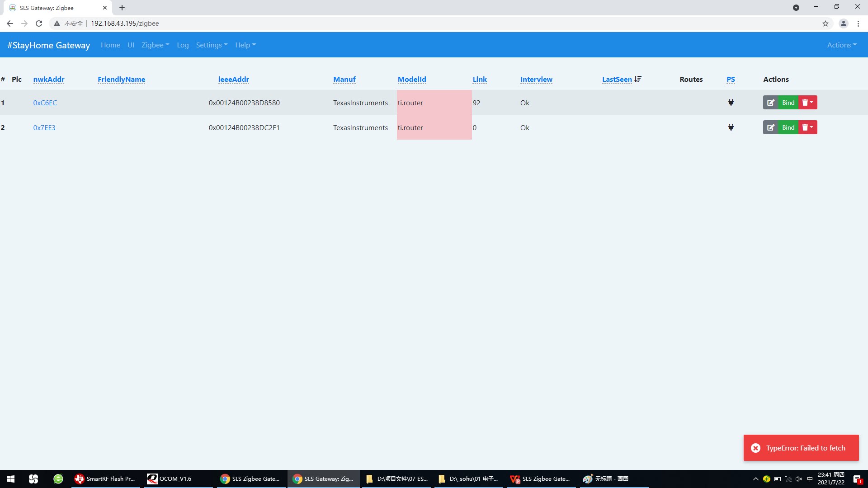Bookmark page with star icon
868x488 pixels.
click(825, 23)
